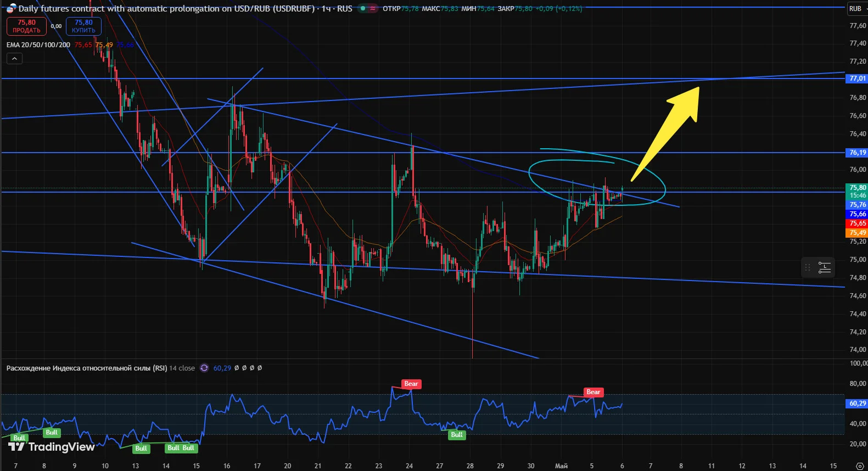The image size is (868, 471).
Task: Click the 60,29 RSI value label
Action: [x=857, y=403]
